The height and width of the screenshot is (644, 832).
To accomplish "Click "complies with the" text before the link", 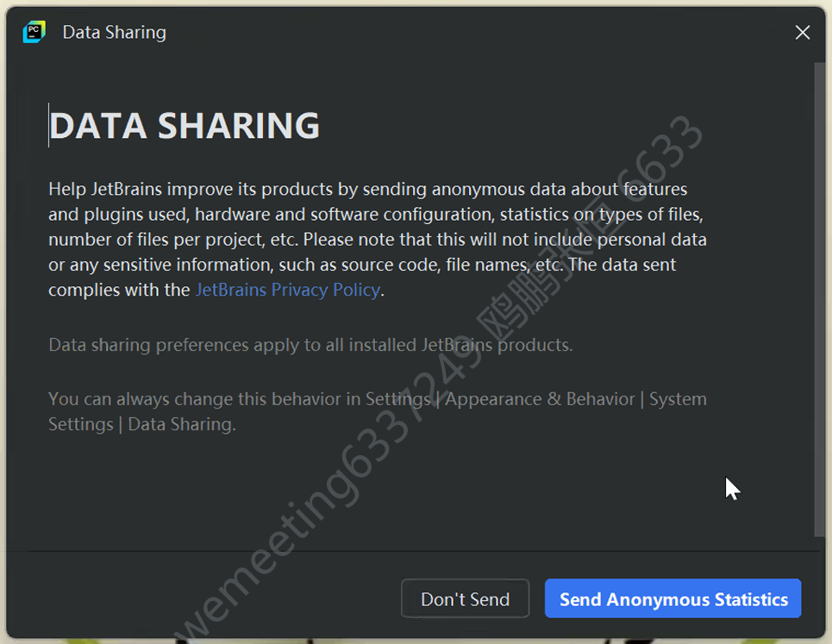I will [119, 290].
